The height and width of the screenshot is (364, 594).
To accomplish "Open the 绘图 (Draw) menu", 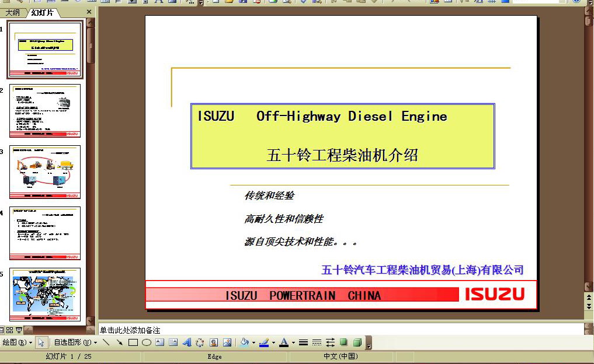I will tap(17, 342).
